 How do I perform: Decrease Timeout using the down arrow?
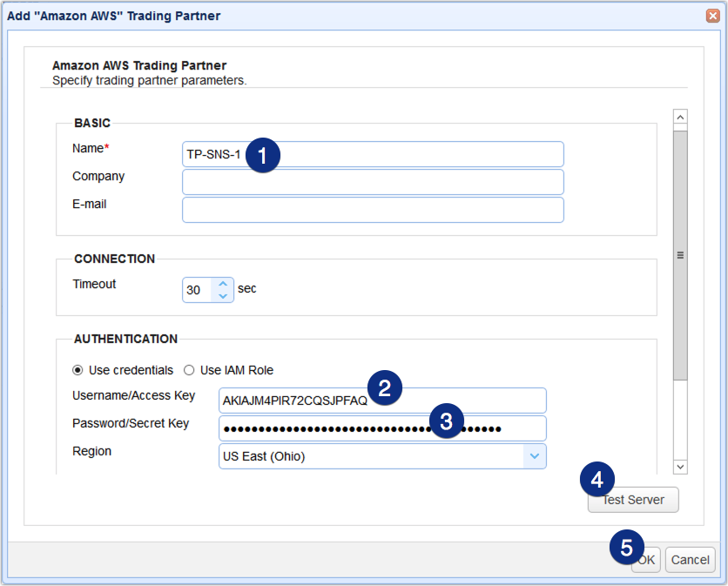[x=221, y=295]
